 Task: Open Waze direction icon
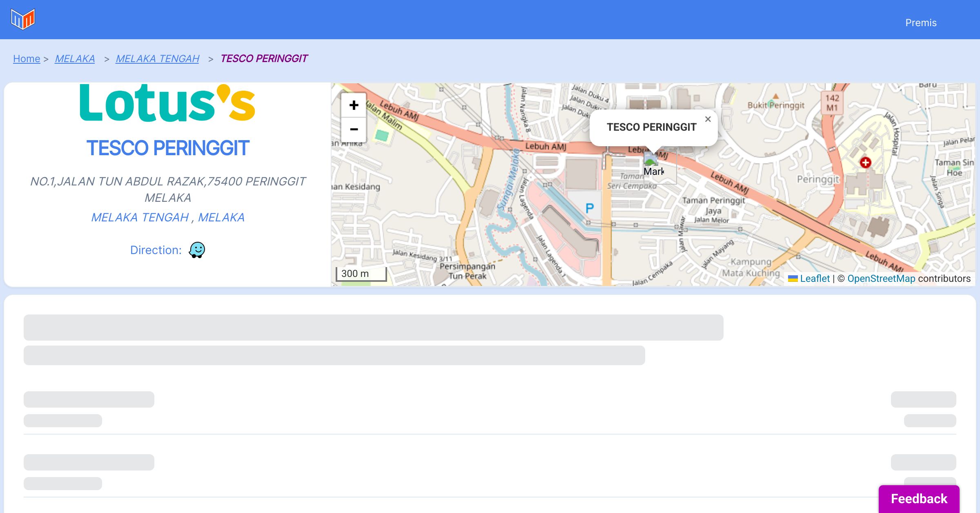(x=197, y=250)
